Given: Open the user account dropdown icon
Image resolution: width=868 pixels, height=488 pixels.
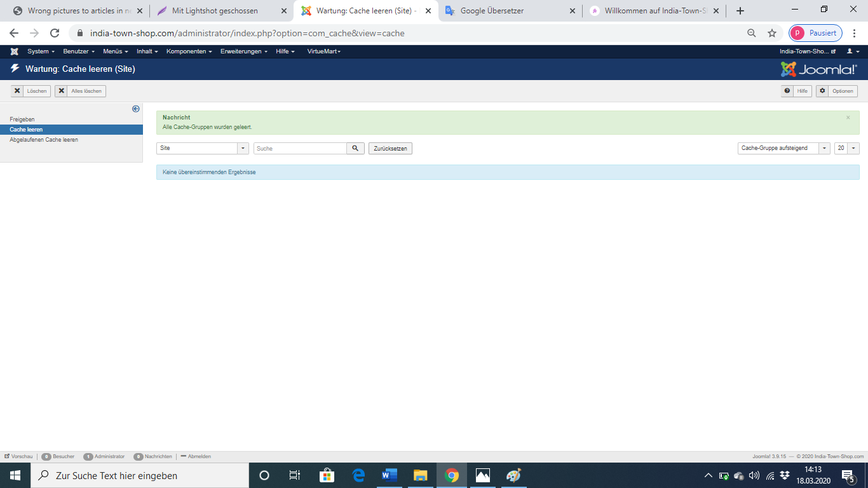Looking at the screenshot, I should coord(853,51).
